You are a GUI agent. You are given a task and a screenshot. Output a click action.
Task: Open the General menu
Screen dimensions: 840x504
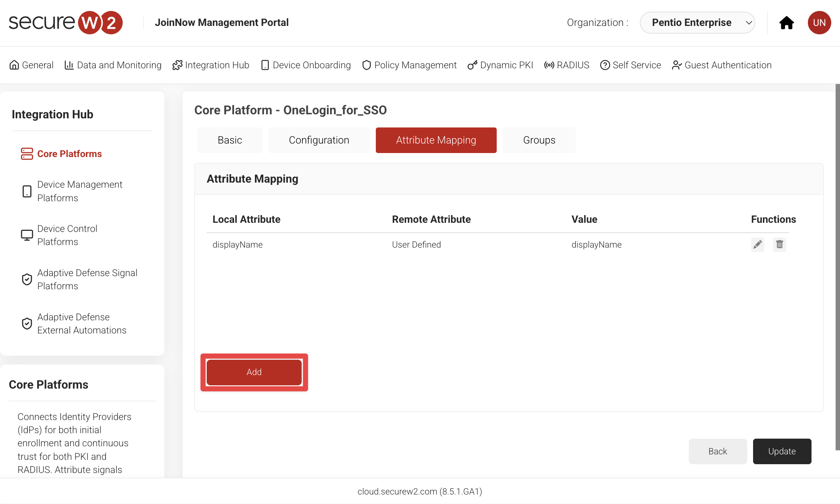tap(31, 65)
